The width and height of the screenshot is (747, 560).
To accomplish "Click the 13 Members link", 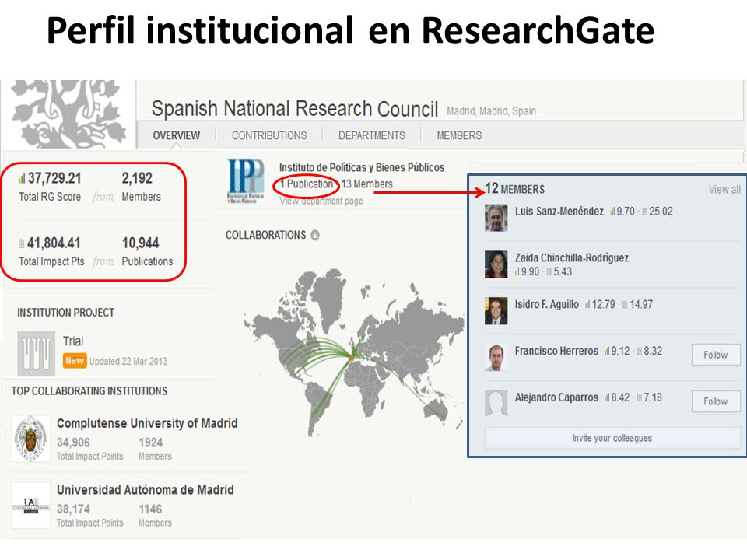I will tap(366, 184).
